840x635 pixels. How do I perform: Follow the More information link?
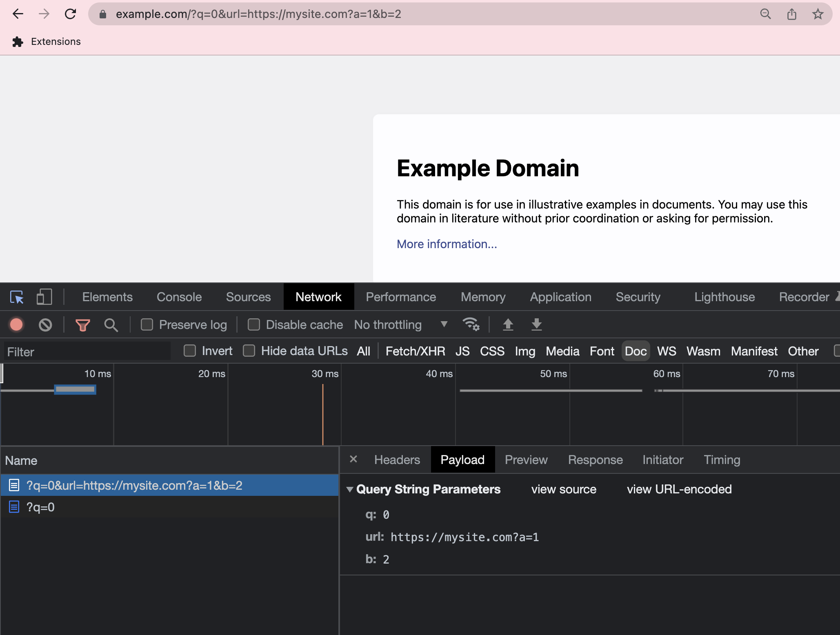[447, 244]
